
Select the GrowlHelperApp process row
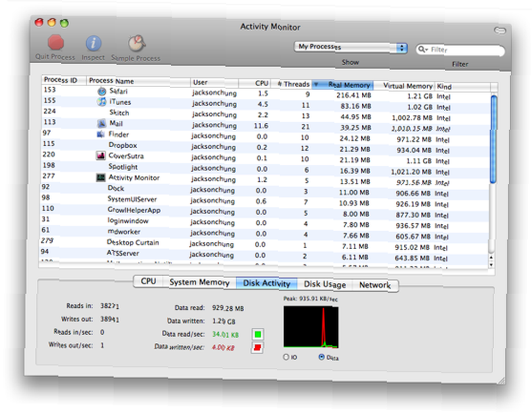264,211
